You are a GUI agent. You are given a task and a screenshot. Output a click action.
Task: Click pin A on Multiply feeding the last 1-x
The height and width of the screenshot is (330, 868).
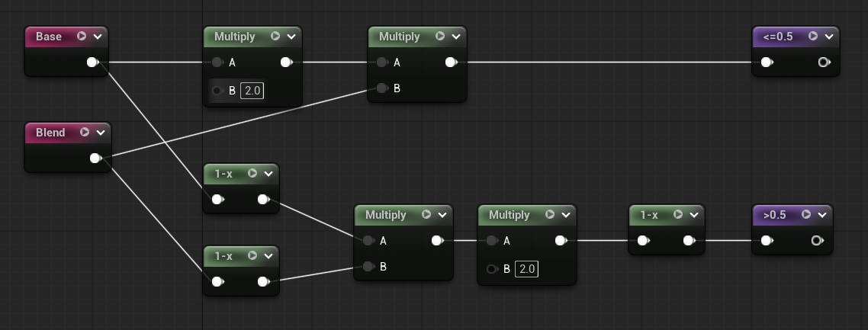point(492,241)
